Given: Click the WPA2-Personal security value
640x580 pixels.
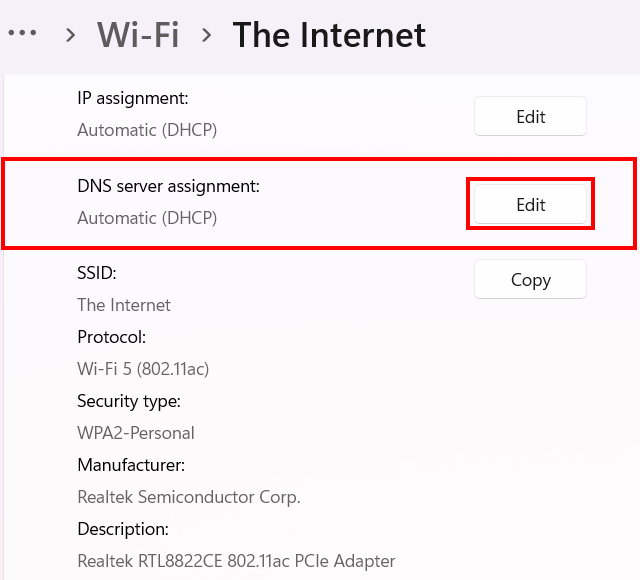Looking at the screenshot, I should click(x=136, y=433).
